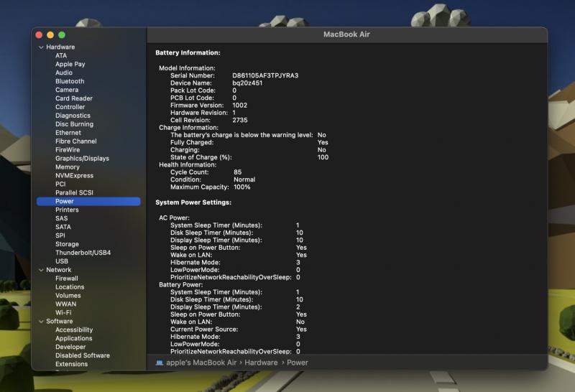Select serial number D861105AF3TPJYRA3
This screenshot has height=392, width=575.
(x=265, y=75)
